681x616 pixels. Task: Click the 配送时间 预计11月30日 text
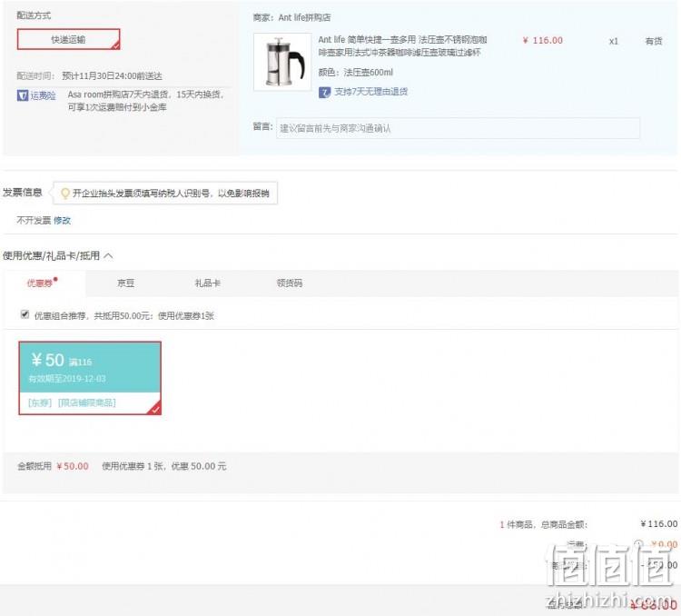[90, 76]
